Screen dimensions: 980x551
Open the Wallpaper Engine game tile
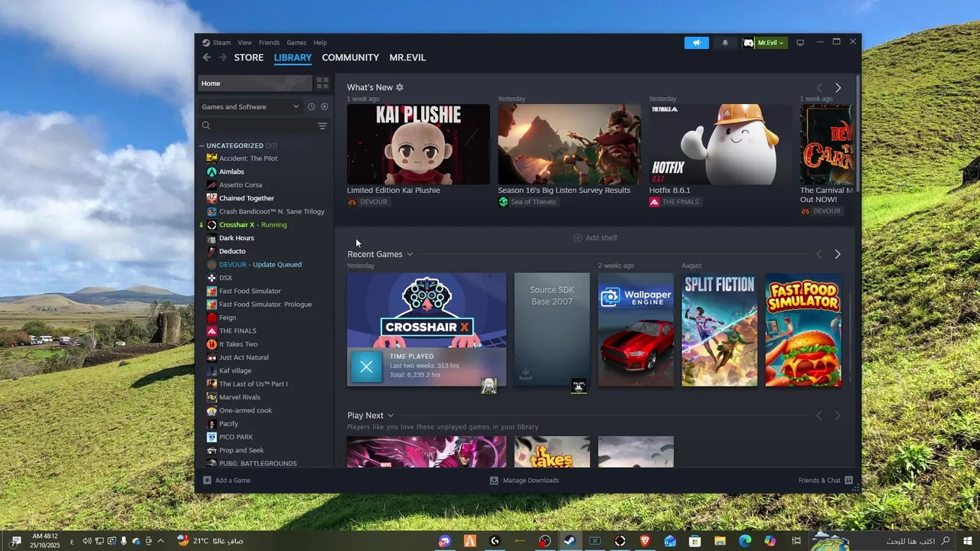pyautogui.click(x=635, y=330)
